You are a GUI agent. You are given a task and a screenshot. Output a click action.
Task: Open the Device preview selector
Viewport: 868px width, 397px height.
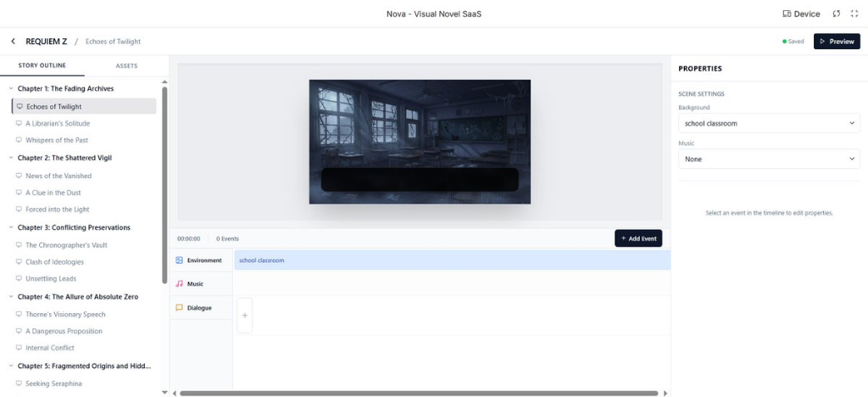[x=801, y=14]
